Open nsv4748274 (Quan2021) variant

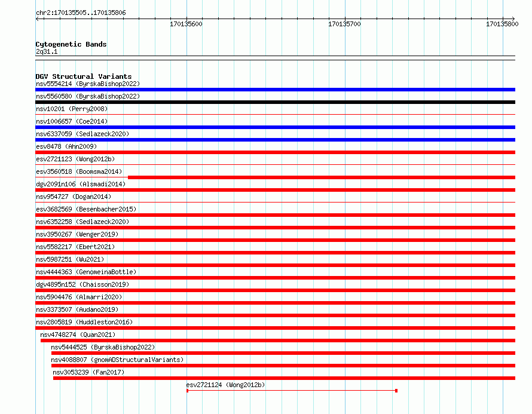(x=78, y=335)
